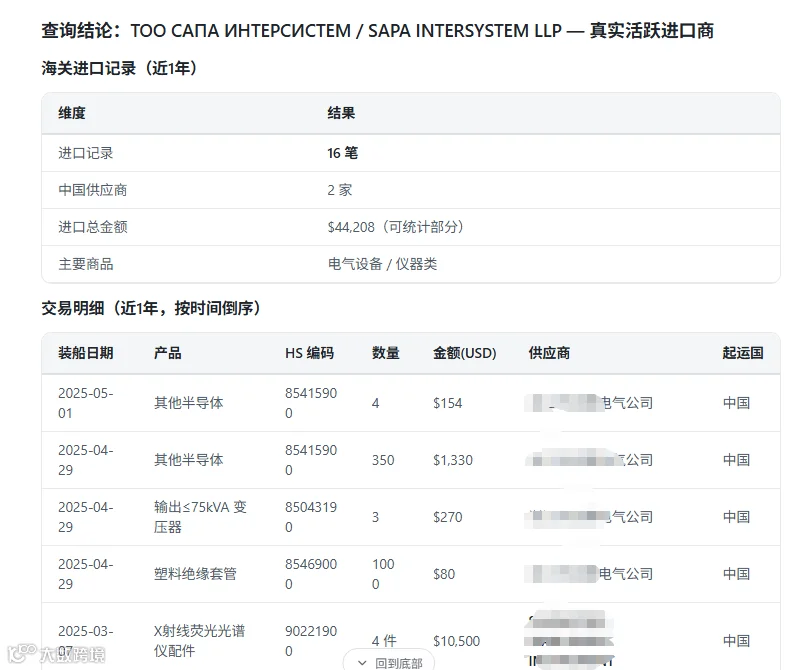Image resolution: width=802 pixels, height=670 pixels.
Task: Select the amount $80
Action: coord(443,574)
